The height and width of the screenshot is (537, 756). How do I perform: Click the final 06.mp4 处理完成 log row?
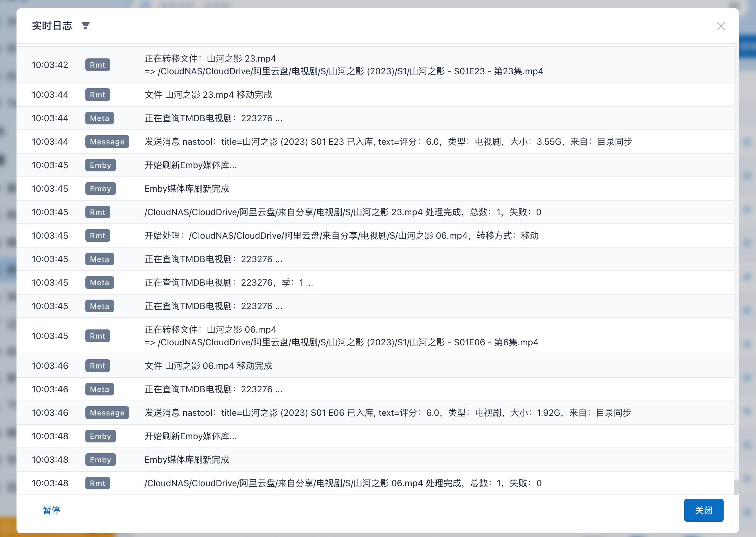pyautogui.click(x=343, y=483)
